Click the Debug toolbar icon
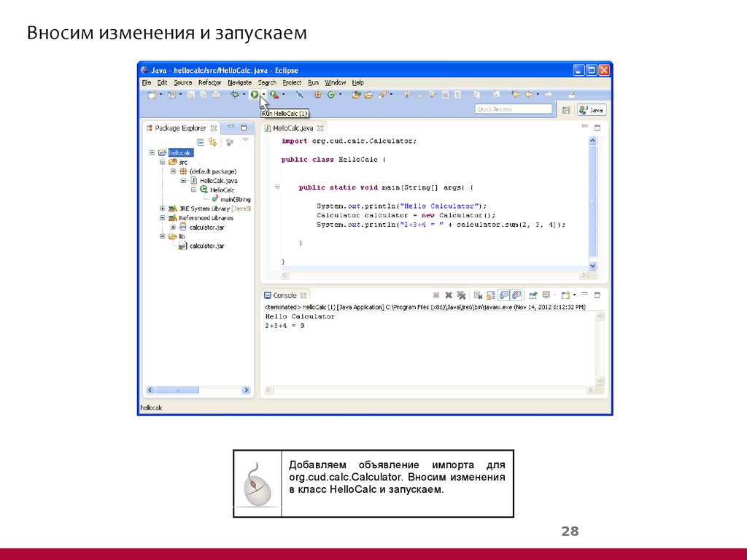 click(233, 95)
